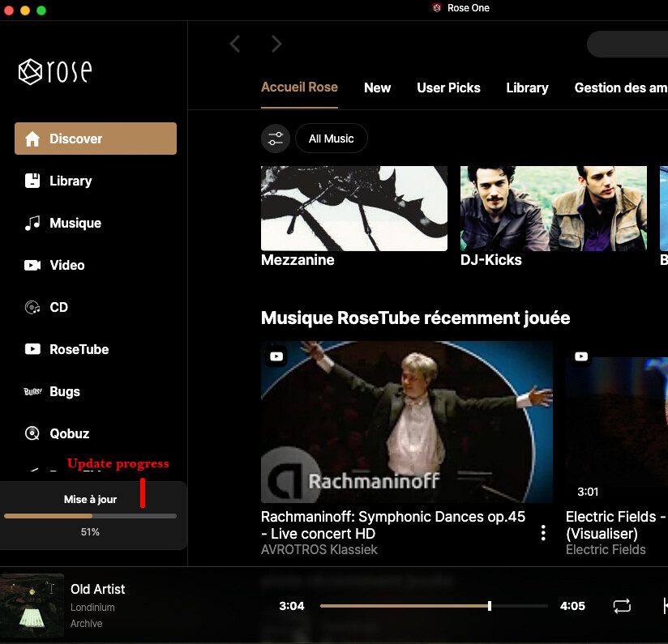The image size is (668, 644).
Task: Click the Rachmaninoff YouTube badge icon
Action: point(276,356)
